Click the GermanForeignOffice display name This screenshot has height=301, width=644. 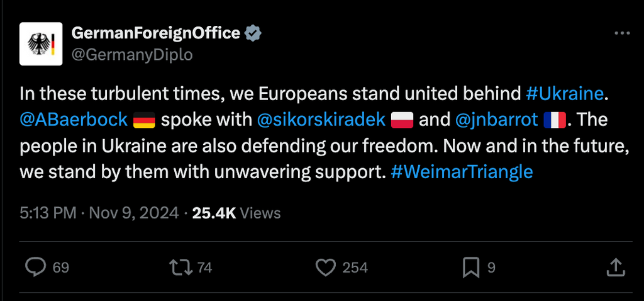tap(156, 33)
